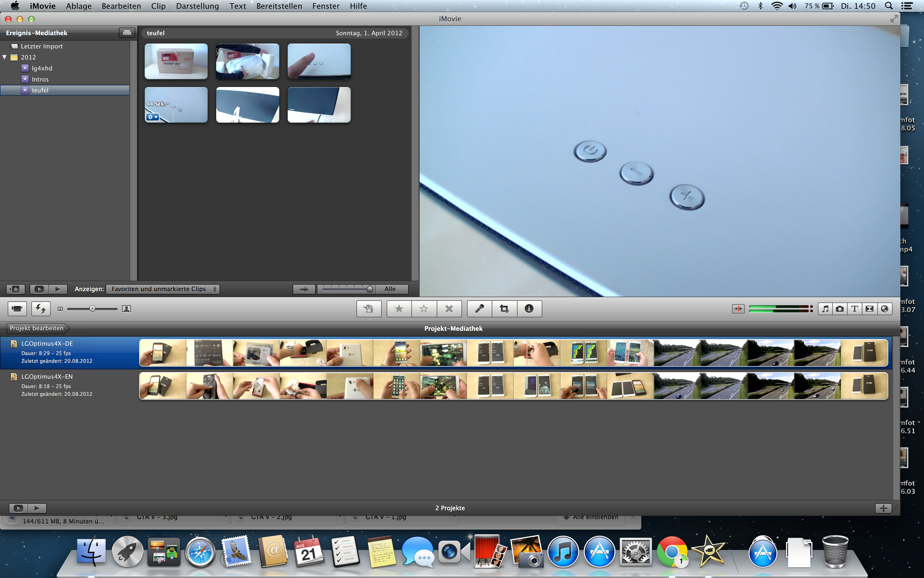Open the music and sound effects browser
Screen dimensions: 924x578
pos(825,309)
